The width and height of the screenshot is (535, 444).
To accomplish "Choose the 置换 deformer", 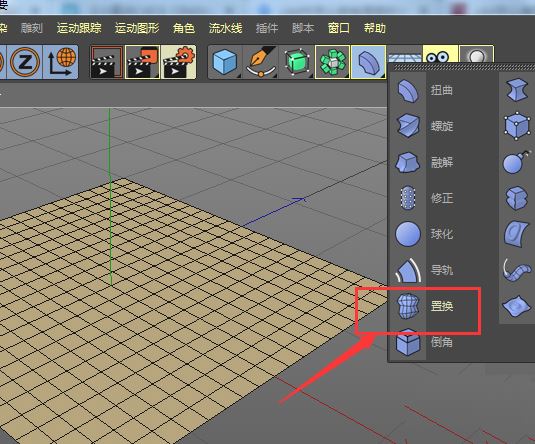I will pyautogui.click(x=443, y=306).
